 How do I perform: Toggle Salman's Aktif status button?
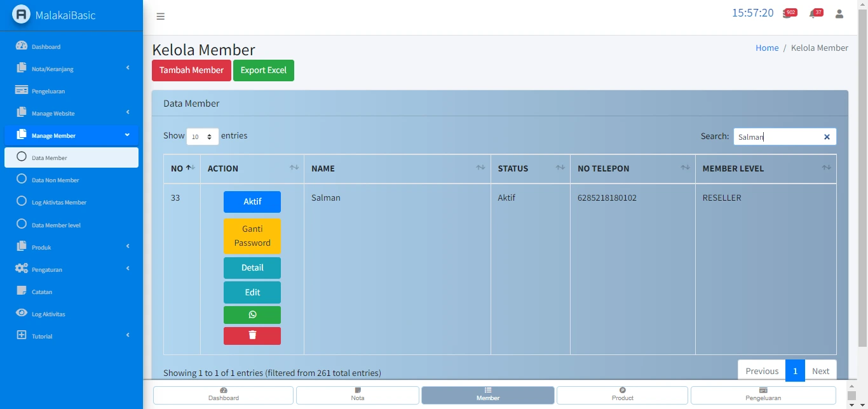252,202
